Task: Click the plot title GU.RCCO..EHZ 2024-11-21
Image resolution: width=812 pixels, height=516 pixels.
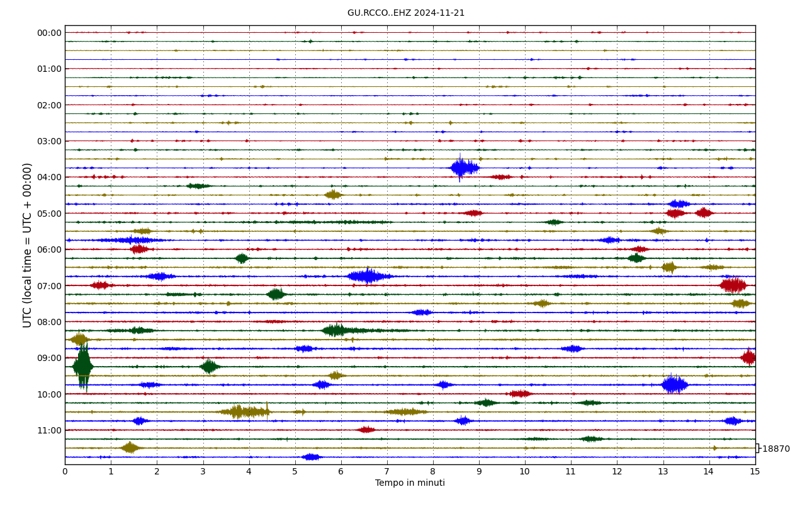Action: [406, 13]
